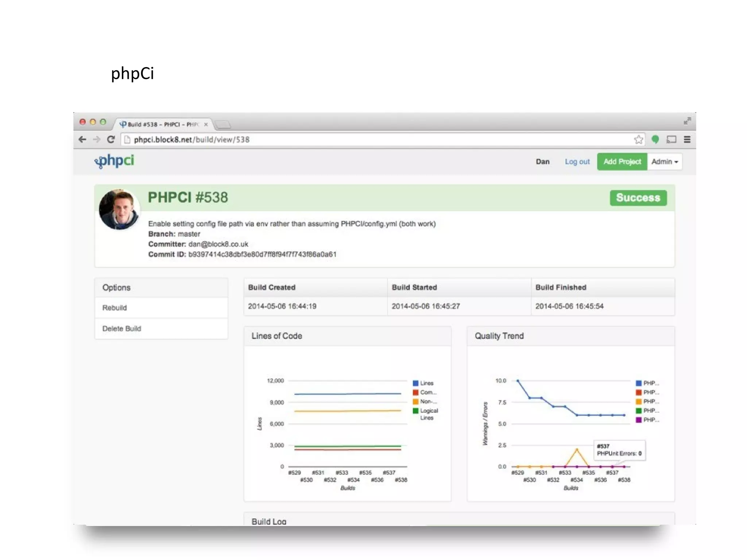Click blue Lines legend swatch
This screenshot has width=747, height=560.
(415, 383)
